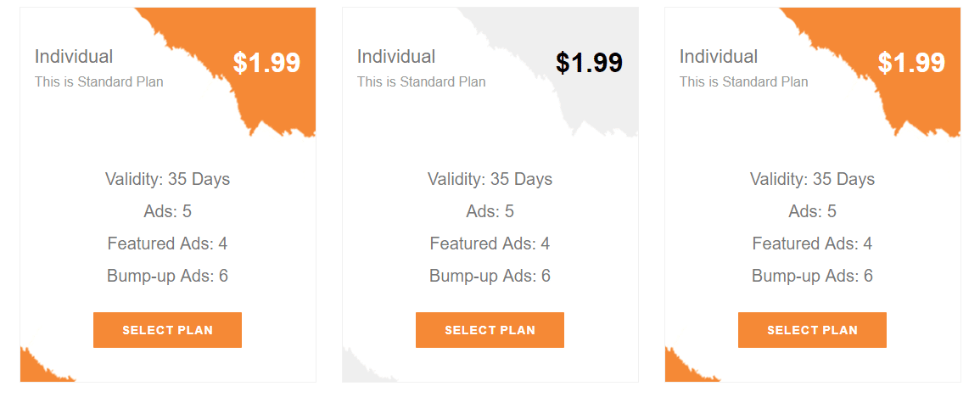Image resolution: width=980 pixels, height=403 pixels.
Task: Click SELECT PLAN button in left card
Action: 167,330
